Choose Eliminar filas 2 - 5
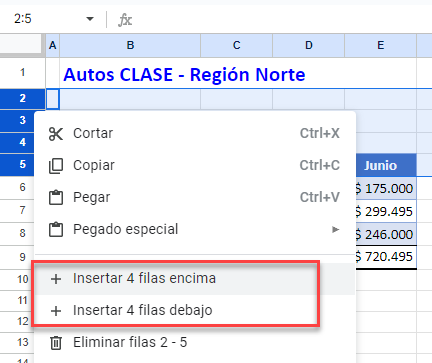Viewport: 432px width, 363px height. pos(195,342)
